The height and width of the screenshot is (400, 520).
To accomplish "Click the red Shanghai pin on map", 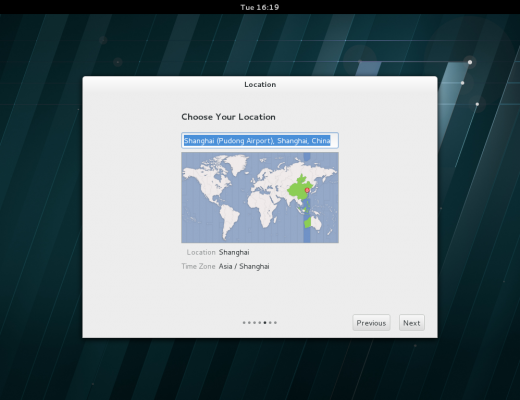I will tap(307, 190).
